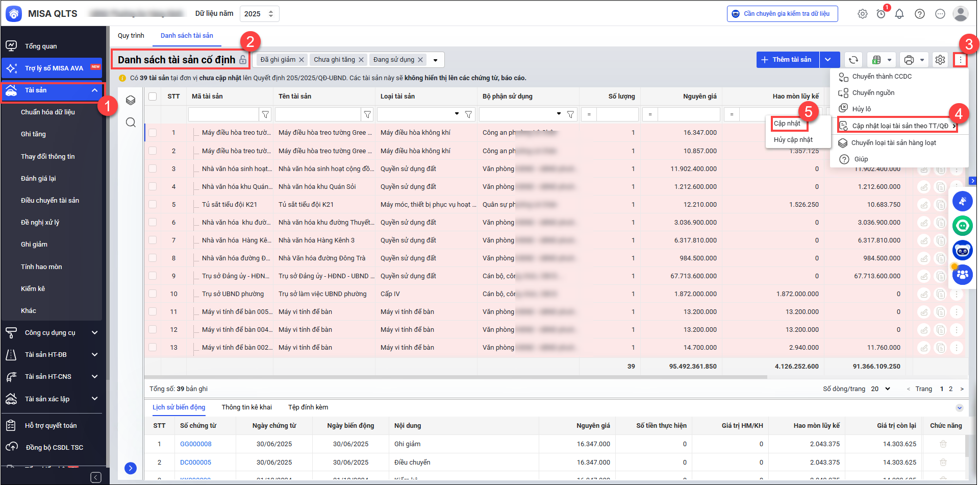Select Cập nhật in the submenu
Viewport: 980px width, 485px height.
click(787, 124)
